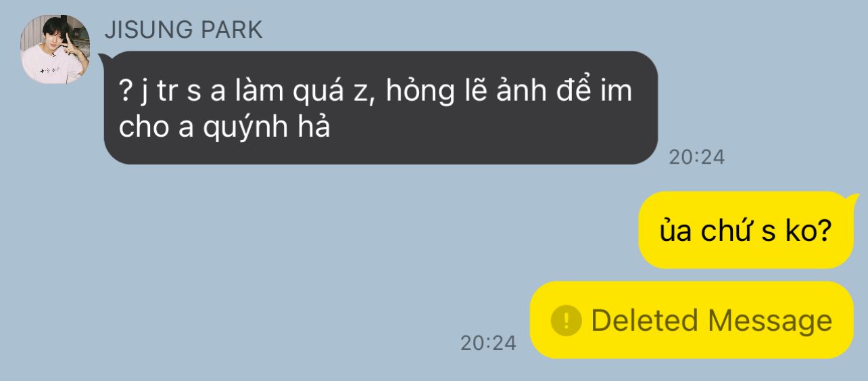
Task: Click the empty chat background below incoming message
Action: tap(304, 257)
